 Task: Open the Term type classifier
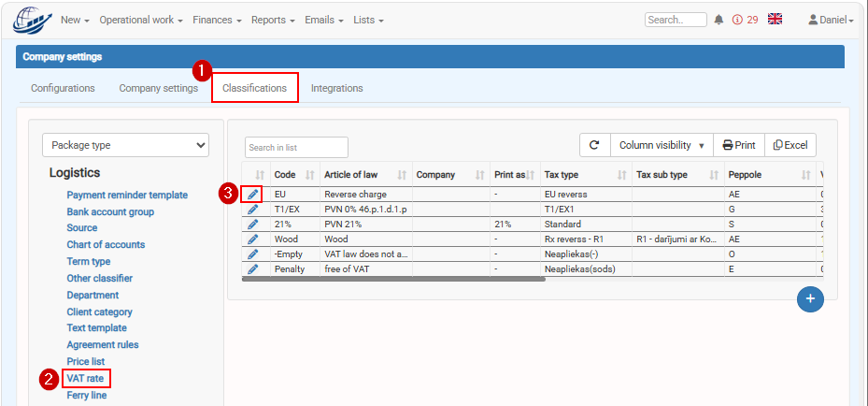[x=89, y=261]
